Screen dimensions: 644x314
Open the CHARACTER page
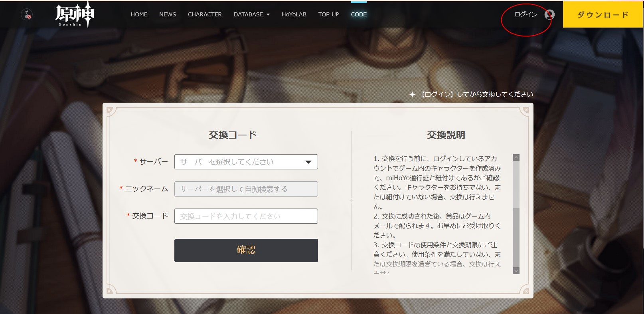tap(205, 14)
